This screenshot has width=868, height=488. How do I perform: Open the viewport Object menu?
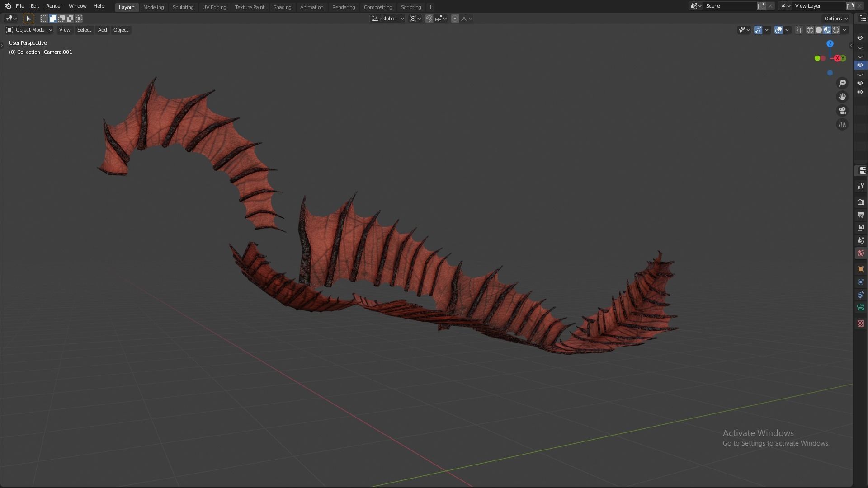(x=121, y=30)
